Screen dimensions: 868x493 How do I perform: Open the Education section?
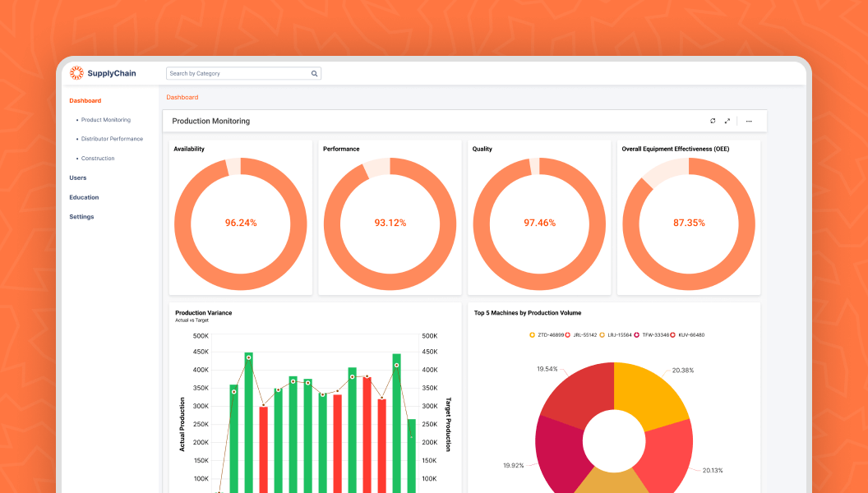(x=84, y=197)
